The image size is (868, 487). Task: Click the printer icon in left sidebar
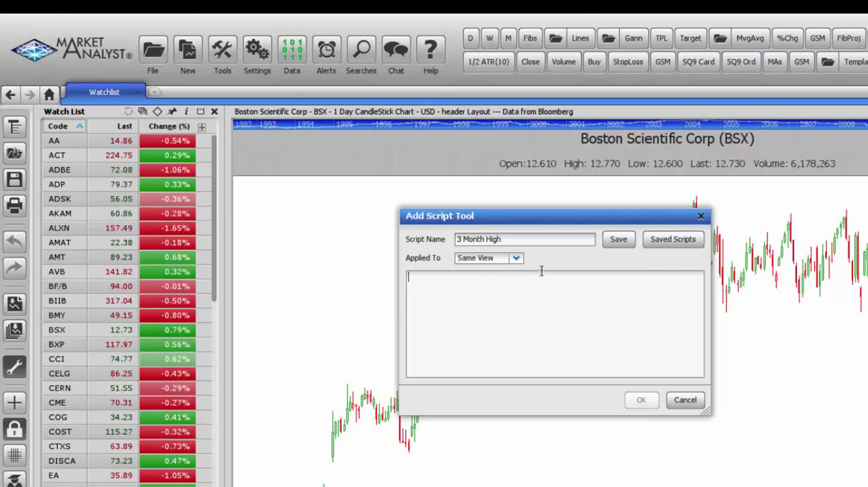[14, 206]
